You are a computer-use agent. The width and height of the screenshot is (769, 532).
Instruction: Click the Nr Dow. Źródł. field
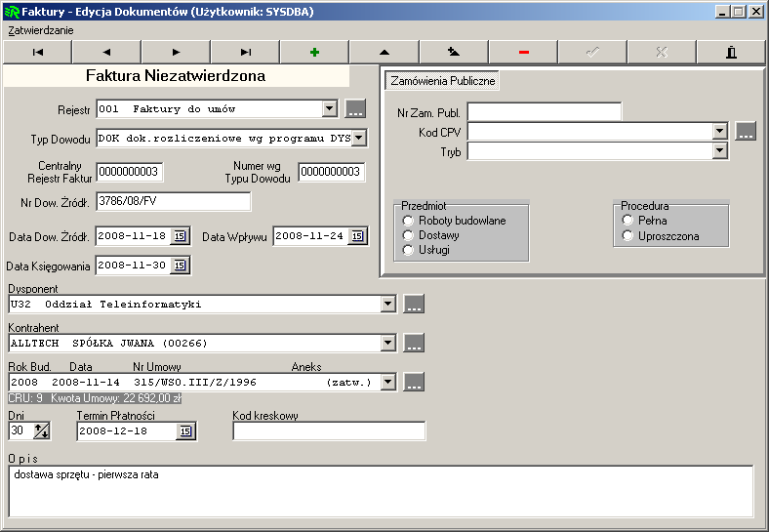pyautogui.click(x=173, y=201)
